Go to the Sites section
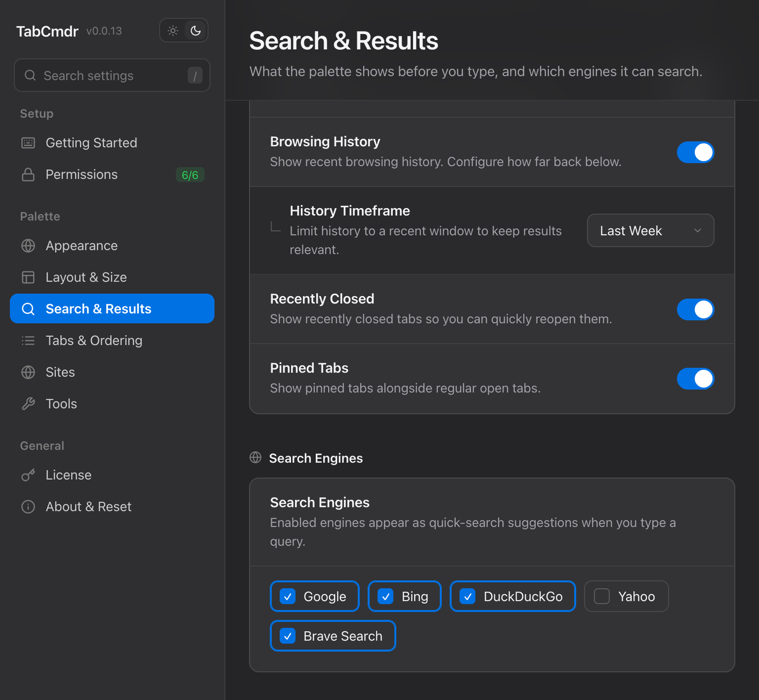 [x=112, y=372]
